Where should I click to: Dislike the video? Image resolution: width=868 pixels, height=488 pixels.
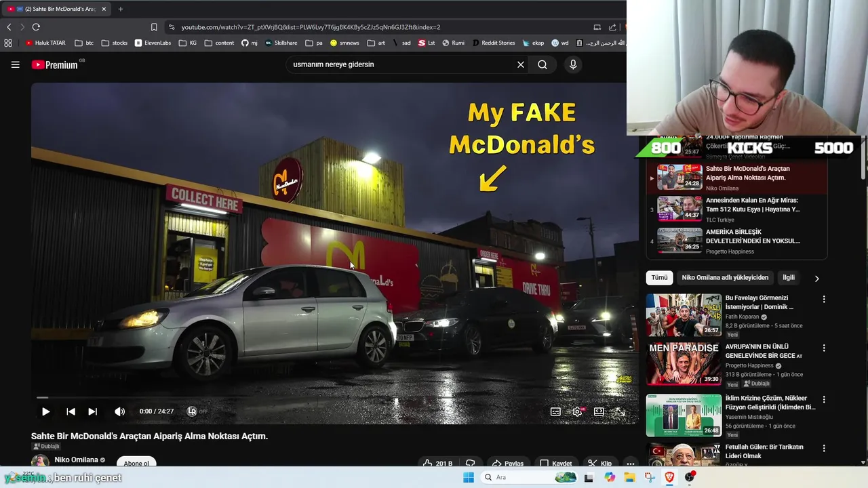click(x=470, y=464)
